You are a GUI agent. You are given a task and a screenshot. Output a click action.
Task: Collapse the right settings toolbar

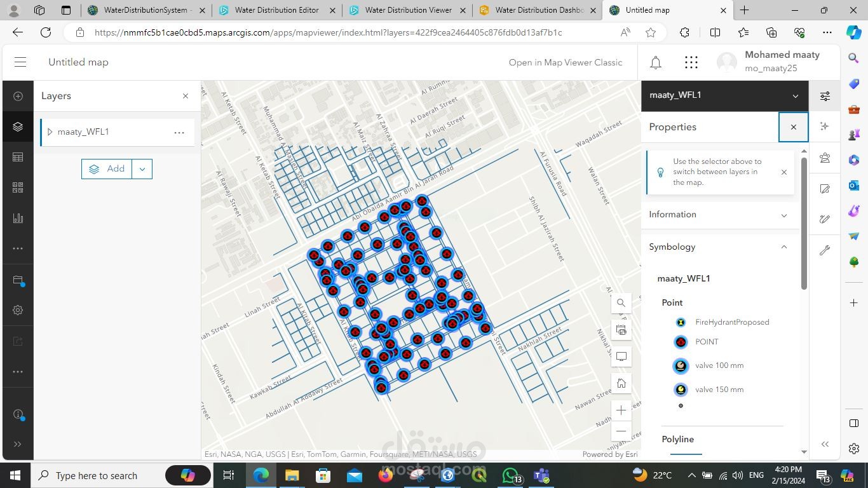pos(825,444)
